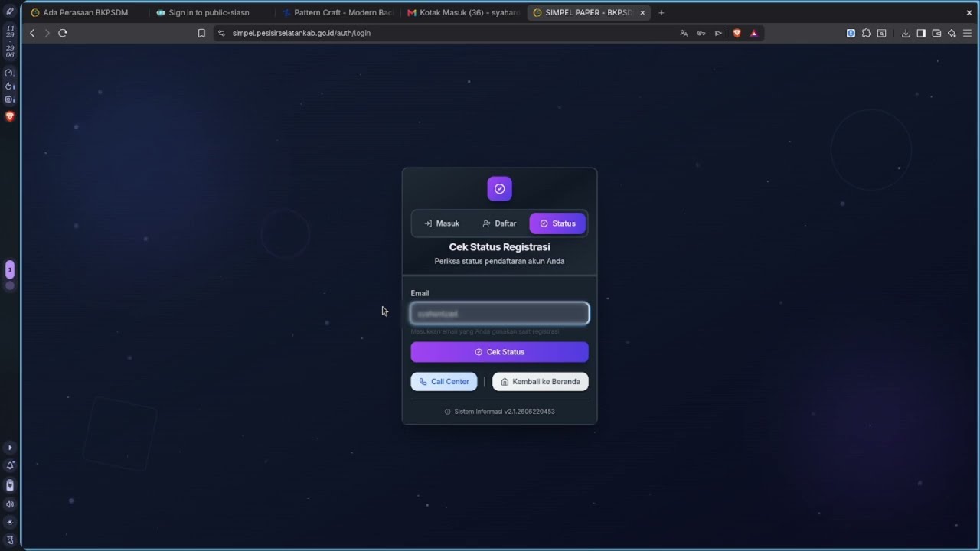980x551 pixels.
Task: Open the browser hamburger main menu
Action: click(x=967, y=33)
